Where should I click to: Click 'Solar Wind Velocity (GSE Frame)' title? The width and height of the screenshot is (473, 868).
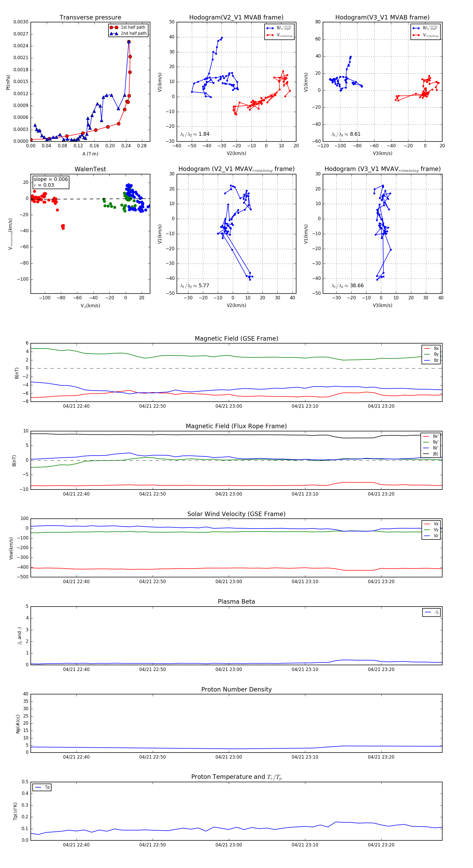tap(236, 514)
